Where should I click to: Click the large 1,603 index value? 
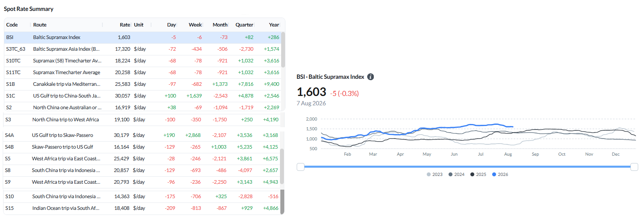pos(311,92)
